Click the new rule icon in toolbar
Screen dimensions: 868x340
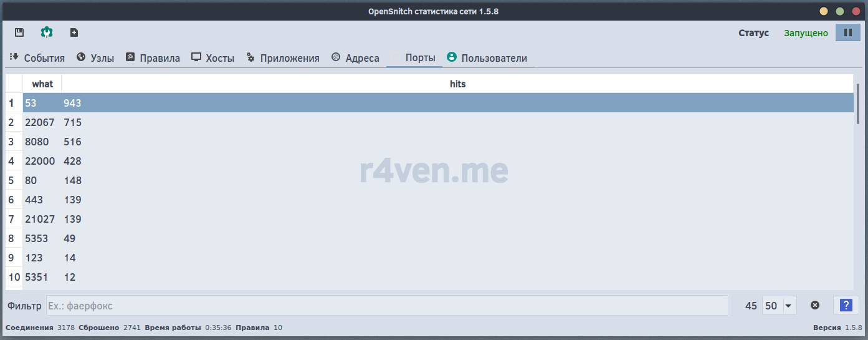(x=74, y=32)
